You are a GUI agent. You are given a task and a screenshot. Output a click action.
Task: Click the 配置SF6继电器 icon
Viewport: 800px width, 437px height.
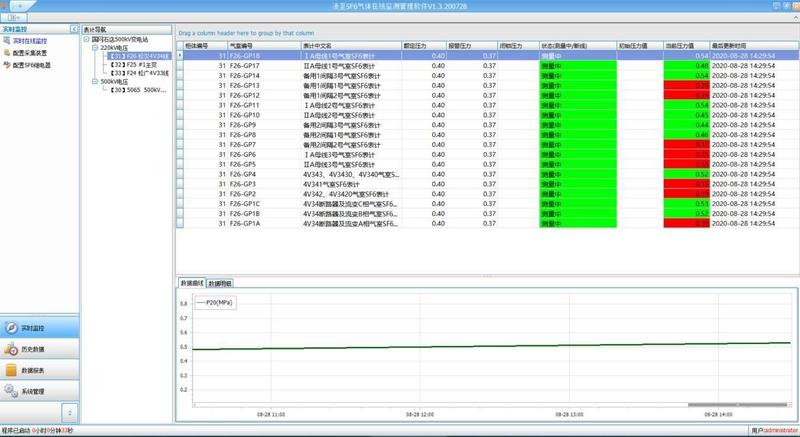[x=7, y=65]
